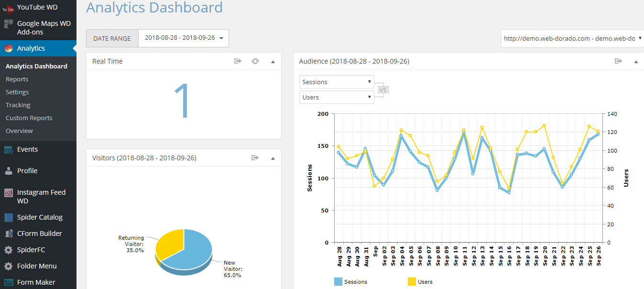Click the Profile user icon

[8, 171]
